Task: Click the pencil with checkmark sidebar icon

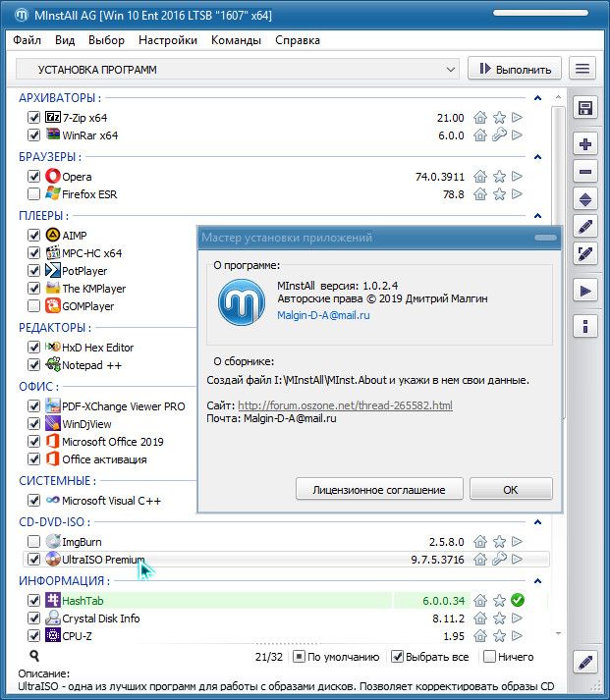Action: click(585, 254)
